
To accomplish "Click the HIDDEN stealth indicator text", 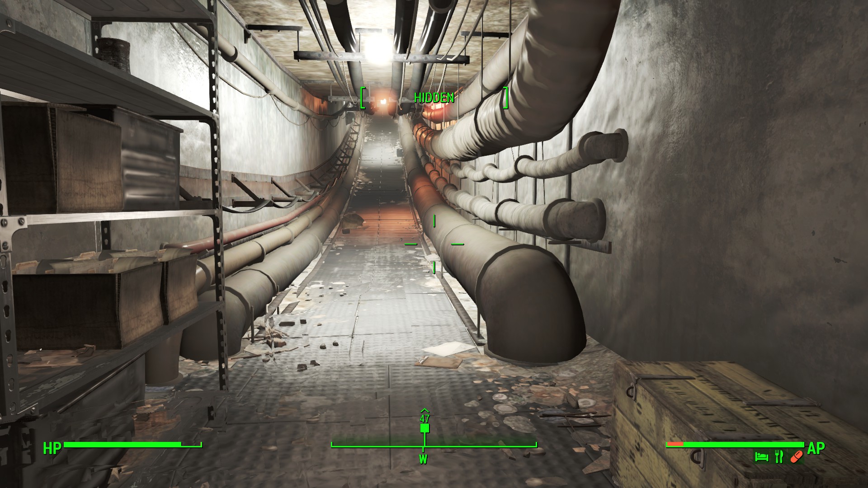I will [434, 98].
